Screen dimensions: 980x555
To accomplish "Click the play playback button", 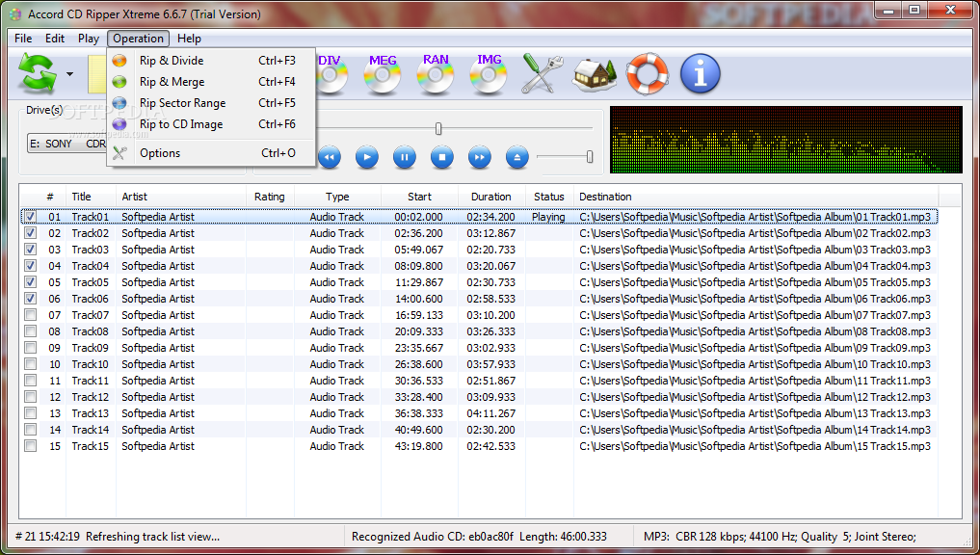I will click(367, 157).
